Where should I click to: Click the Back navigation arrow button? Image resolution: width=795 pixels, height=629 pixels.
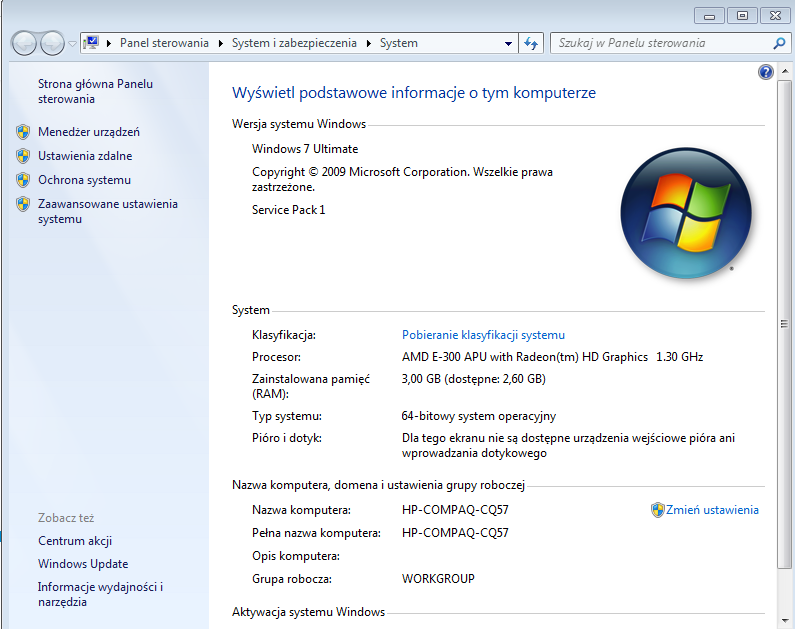point(24,43)
